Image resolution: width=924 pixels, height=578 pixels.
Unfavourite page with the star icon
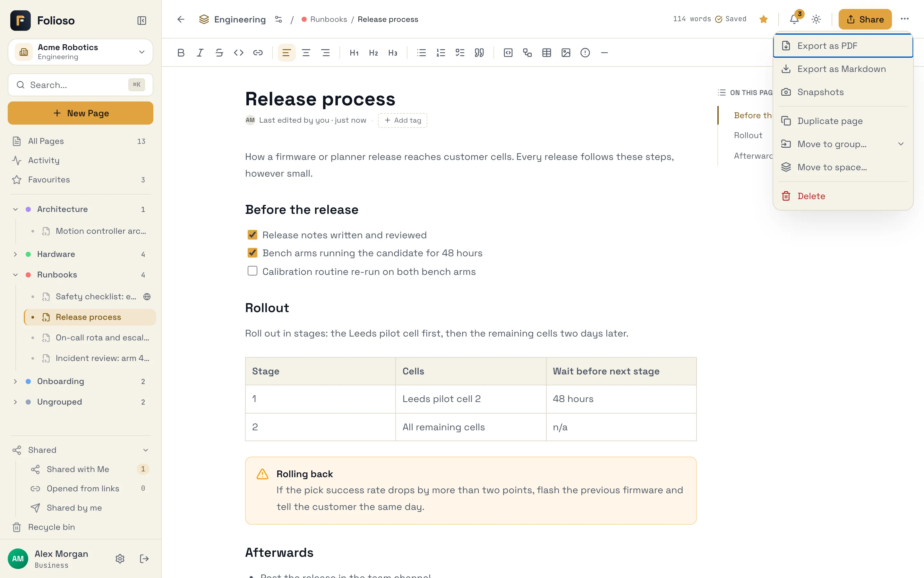coord(763,19)
